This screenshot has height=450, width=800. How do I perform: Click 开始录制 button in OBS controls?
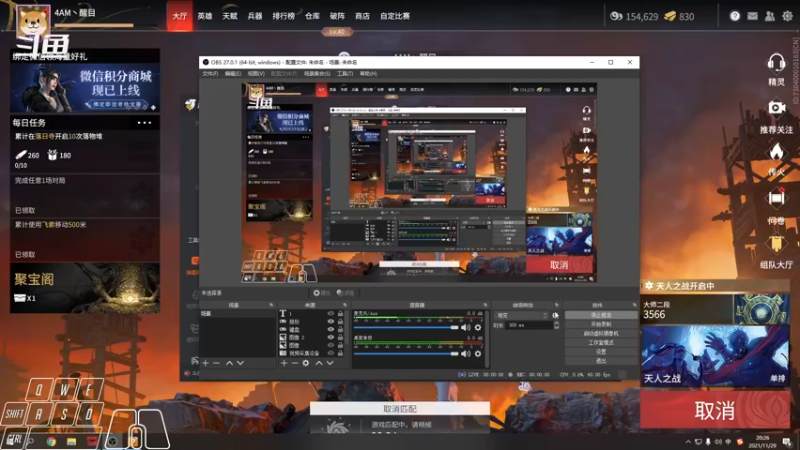point(601,324)
